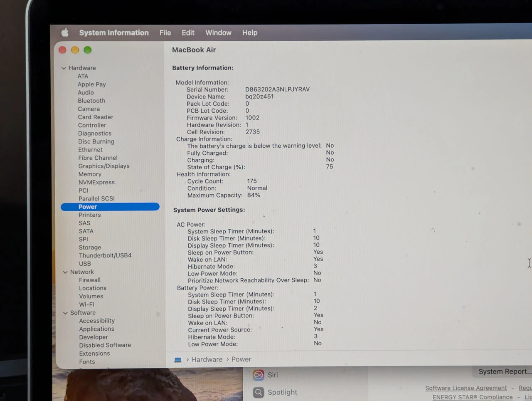The width and height of the screenshot is (532, 401).
Task: Select Applications under Software
Action: point(97,329)
